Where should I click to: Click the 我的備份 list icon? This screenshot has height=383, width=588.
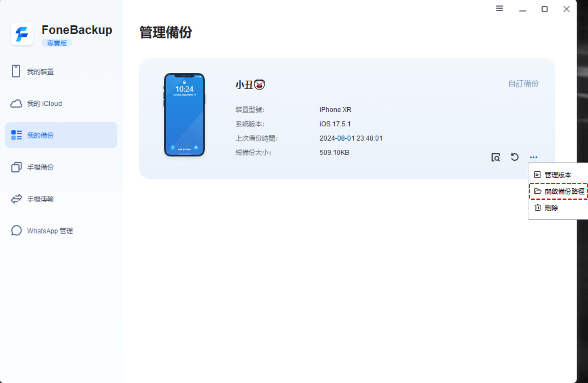(16, 135)
